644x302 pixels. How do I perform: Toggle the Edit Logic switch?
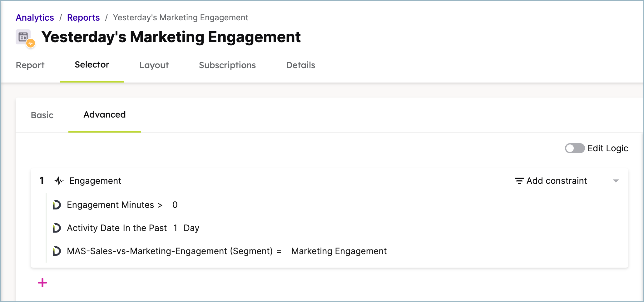click(x=575, y=148)
